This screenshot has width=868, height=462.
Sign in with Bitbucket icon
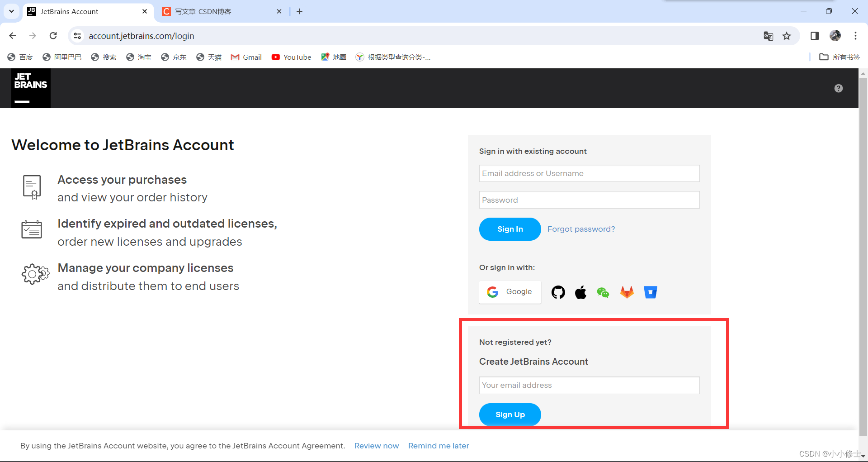pos(651,292)
